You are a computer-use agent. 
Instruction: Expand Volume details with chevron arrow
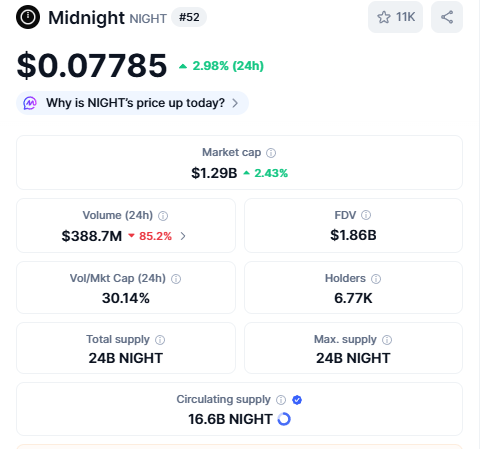[x=183, y=236]
